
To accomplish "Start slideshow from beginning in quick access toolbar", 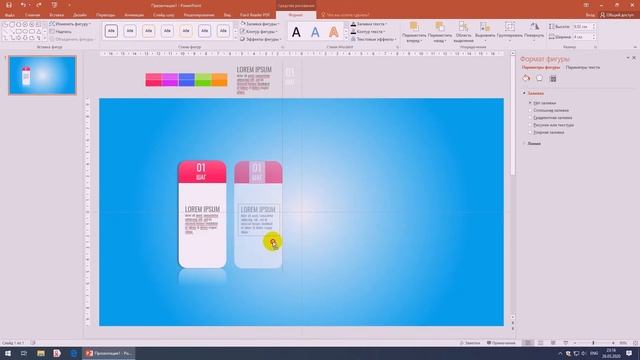I will coord(54,5).
